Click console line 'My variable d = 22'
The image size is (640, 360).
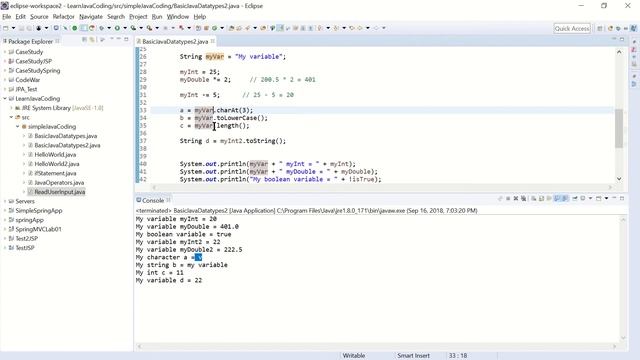click(x=169, y=280)
